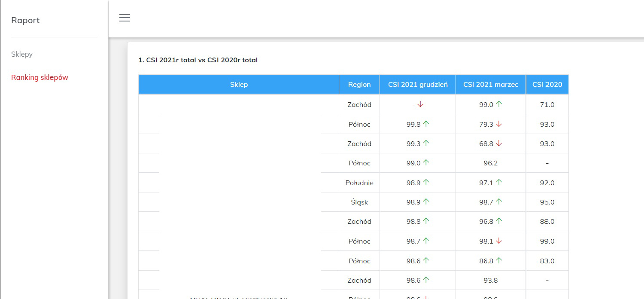Click green up arrow beside 97.1
This screenshot has height=299, width=644.
click(x=499, y=183)
